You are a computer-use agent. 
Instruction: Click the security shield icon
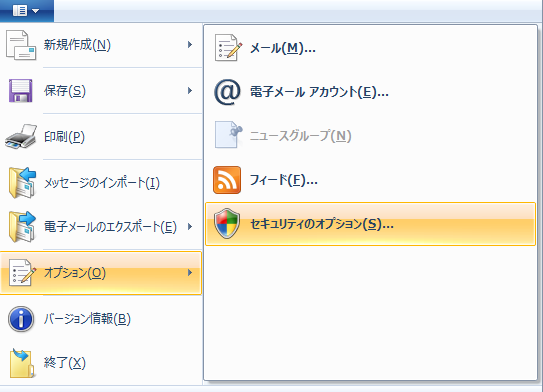(227, 224)
